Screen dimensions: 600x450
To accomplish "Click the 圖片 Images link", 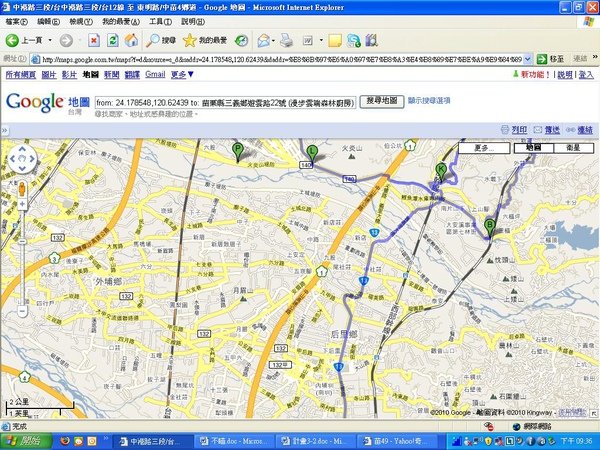I will click(49, 75).
